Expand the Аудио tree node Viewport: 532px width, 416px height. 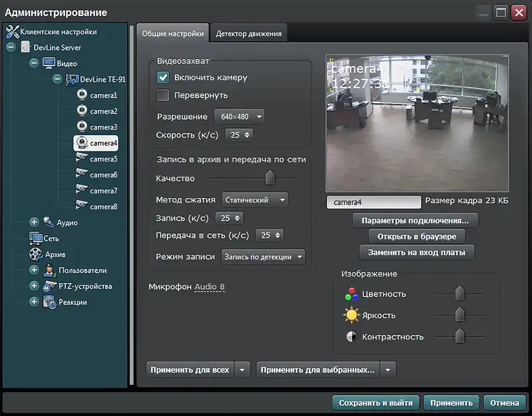[x=34, y=222]
